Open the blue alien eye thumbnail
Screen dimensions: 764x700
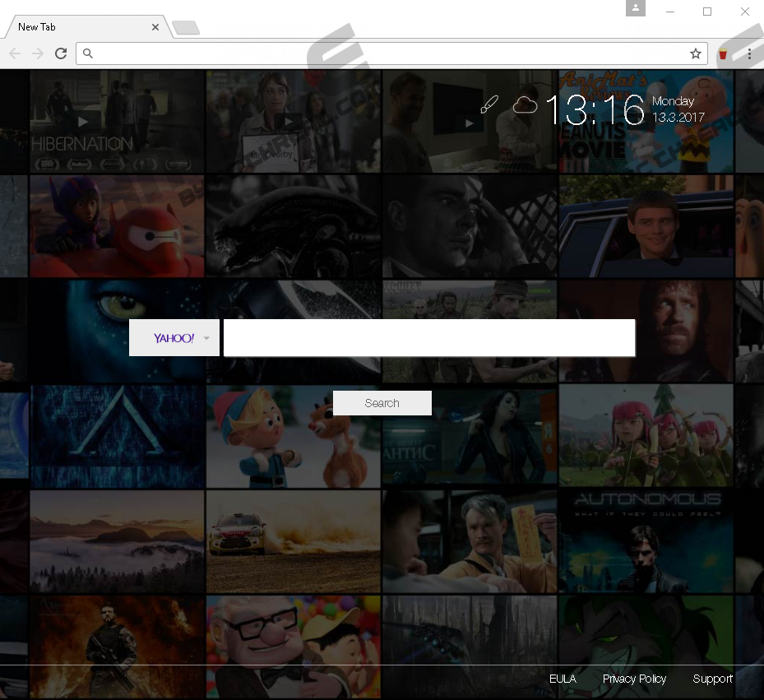click(117, 331)
